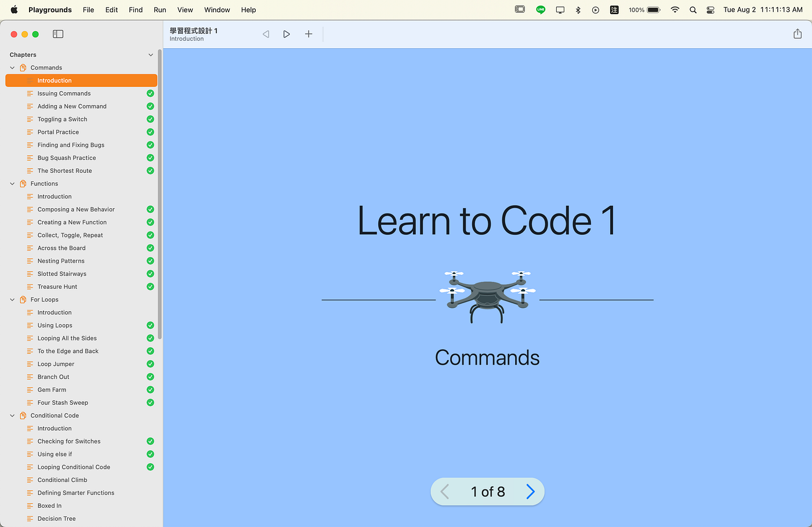Image resolution: width=812 pixels, height=527 pixels.
Task: Collapse the For Loops chapter chevron
Action: tap(12, 299)
